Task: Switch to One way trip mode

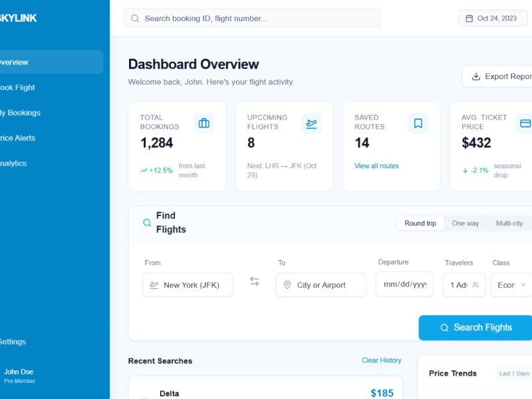Action: tap(465, 223)
